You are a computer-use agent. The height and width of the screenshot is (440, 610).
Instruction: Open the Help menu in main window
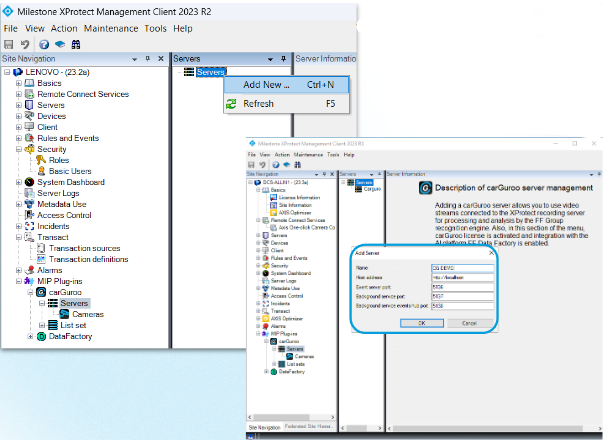tap(182, 28)
